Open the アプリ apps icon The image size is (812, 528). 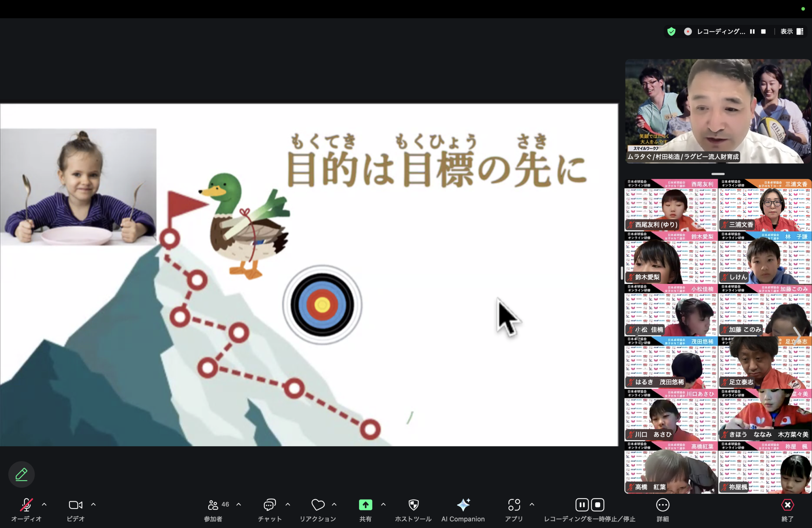(514, 505)
